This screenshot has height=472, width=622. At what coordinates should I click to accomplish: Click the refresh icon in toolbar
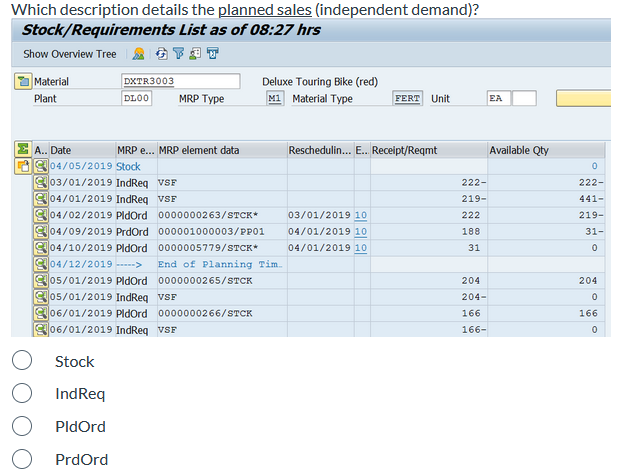click(x=161, y=54)
